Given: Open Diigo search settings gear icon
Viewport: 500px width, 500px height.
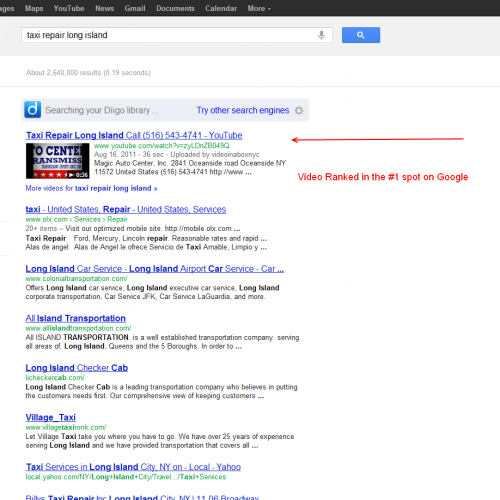Looking at the screenshot, I should 299,110.
